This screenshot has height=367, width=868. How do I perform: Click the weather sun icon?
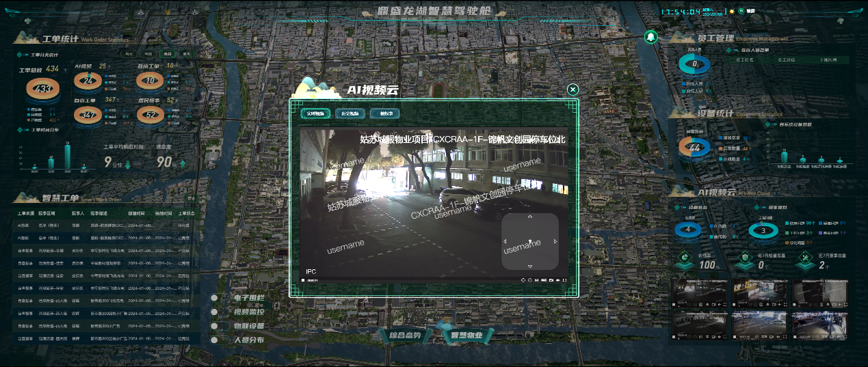click(732, 11)
